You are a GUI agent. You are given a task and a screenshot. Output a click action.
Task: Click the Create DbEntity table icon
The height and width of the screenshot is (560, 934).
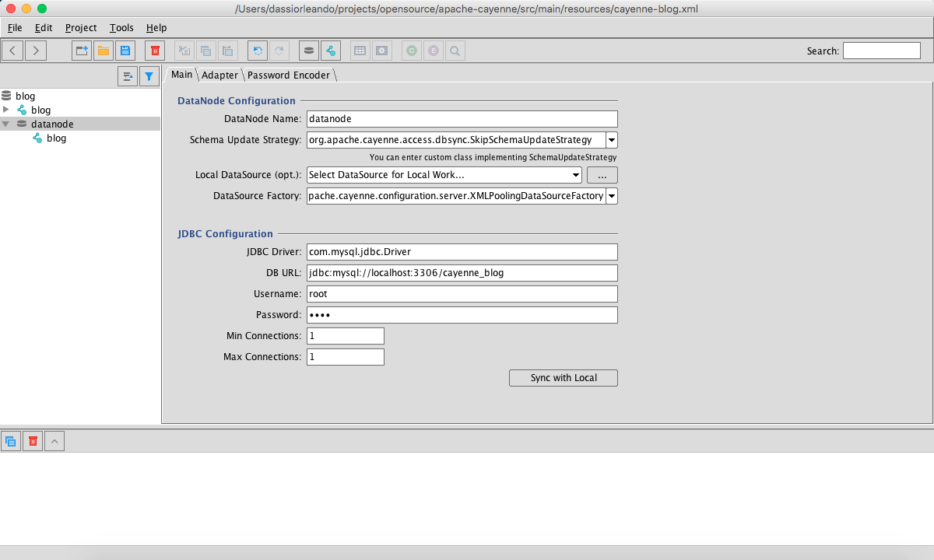(x=360, y=51)
